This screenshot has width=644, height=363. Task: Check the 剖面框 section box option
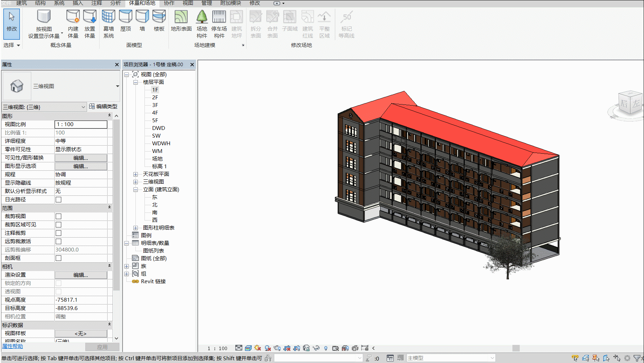(58, 258)
